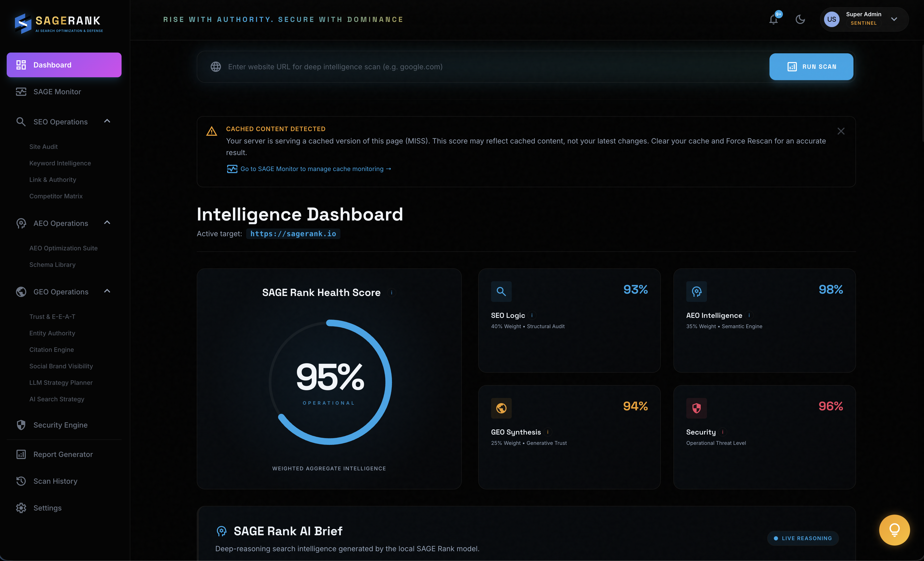Click the globe icon in URL bar
Viewport: 924px width, 561px height.
tap(216, 67)
